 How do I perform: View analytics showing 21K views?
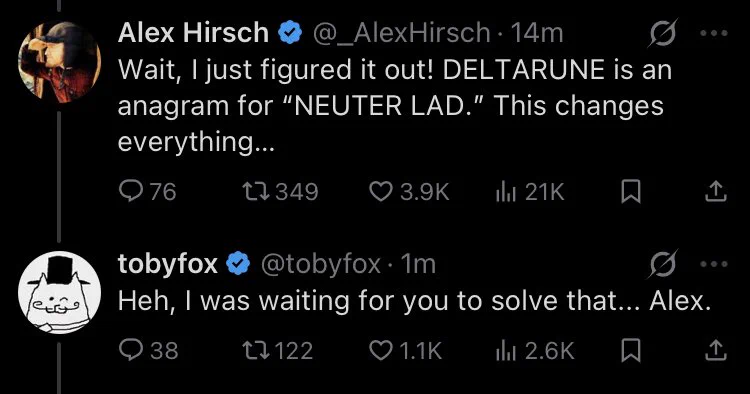[x=530, y=192]
